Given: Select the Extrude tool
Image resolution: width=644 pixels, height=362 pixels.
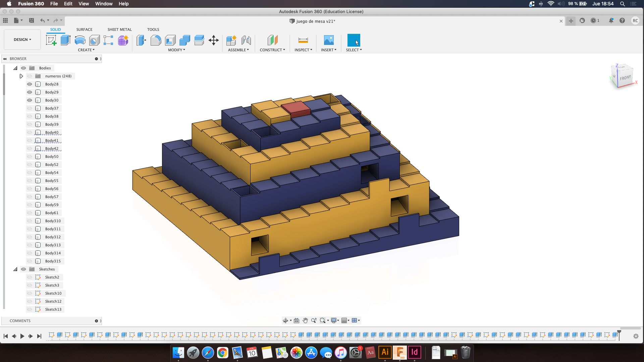Looking at the screenshot, I should tap(65, 40).
